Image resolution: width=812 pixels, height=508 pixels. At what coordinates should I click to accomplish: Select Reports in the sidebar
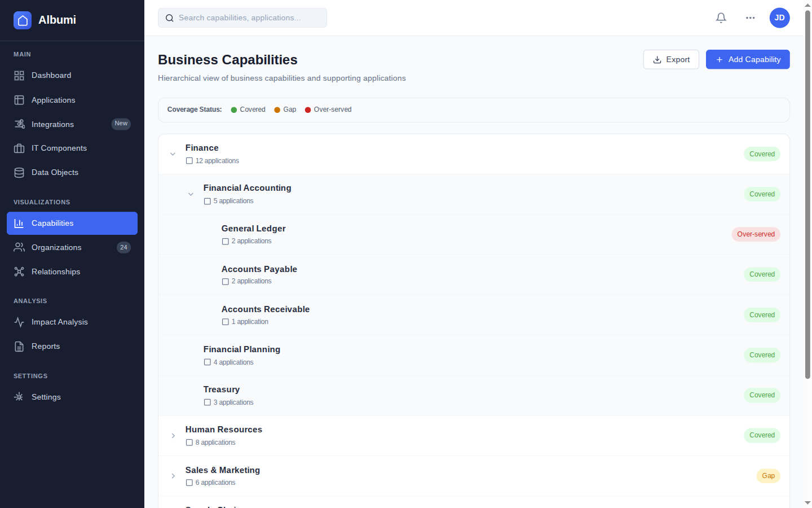(46, 347)
